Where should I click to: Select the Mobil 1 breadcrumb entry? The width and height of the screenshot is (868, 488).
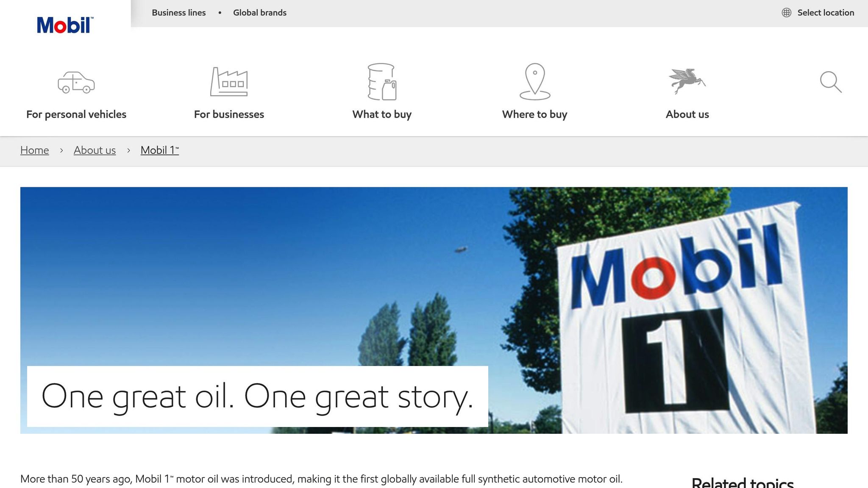pyautogui.click(x=159, y=150)
